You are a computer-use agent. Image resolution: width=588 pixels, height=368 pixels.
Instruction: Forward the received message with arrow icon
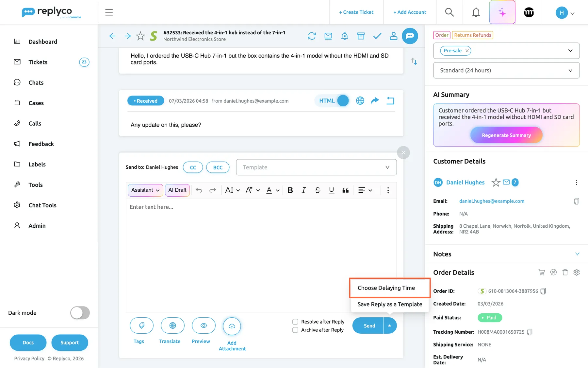click(x=375, y=100)
